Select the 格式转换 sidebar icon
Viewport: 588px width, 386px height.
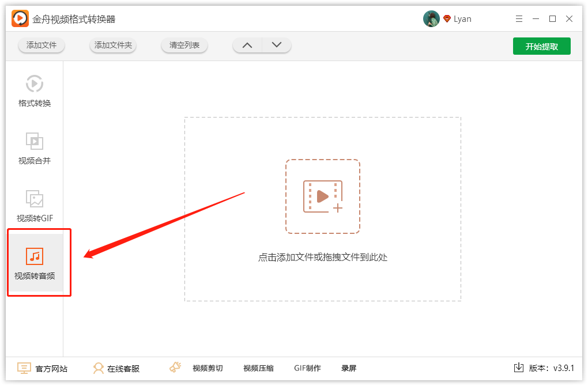[35, 84]
